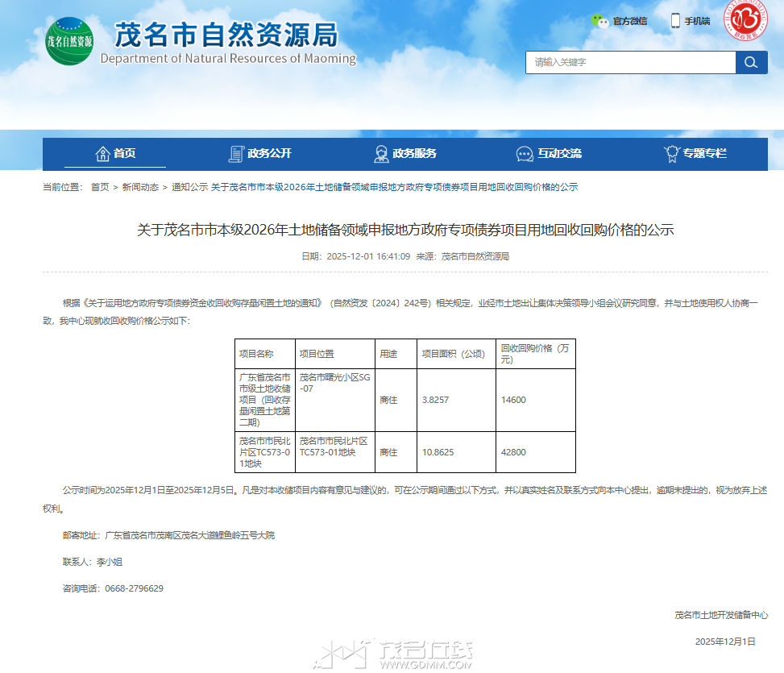
Task: Click the green 茂名自然资源 site logo
Action: tap(69, 41)
